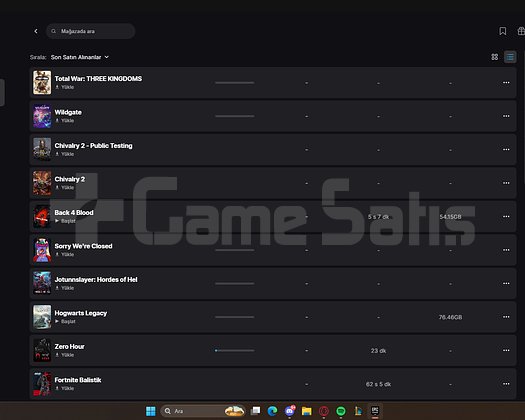Open File Explorer from taskbar

pos(306,411)
